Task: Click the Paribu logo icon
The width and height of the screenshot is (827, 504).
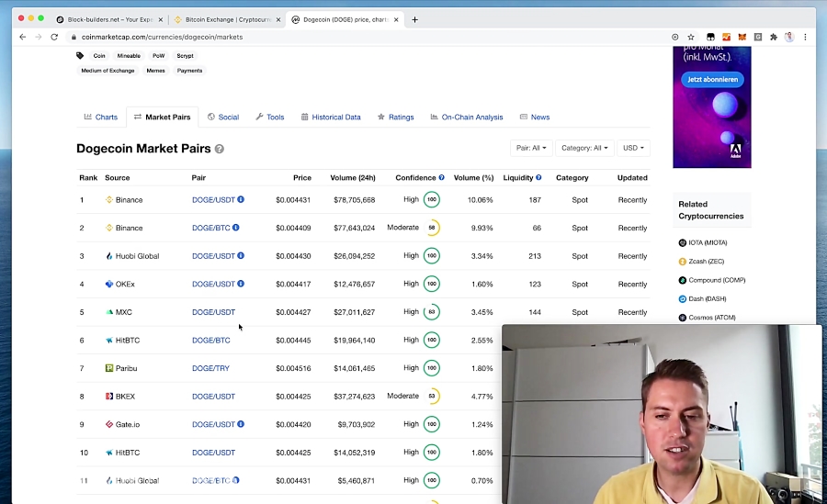Action: (109, 368)
